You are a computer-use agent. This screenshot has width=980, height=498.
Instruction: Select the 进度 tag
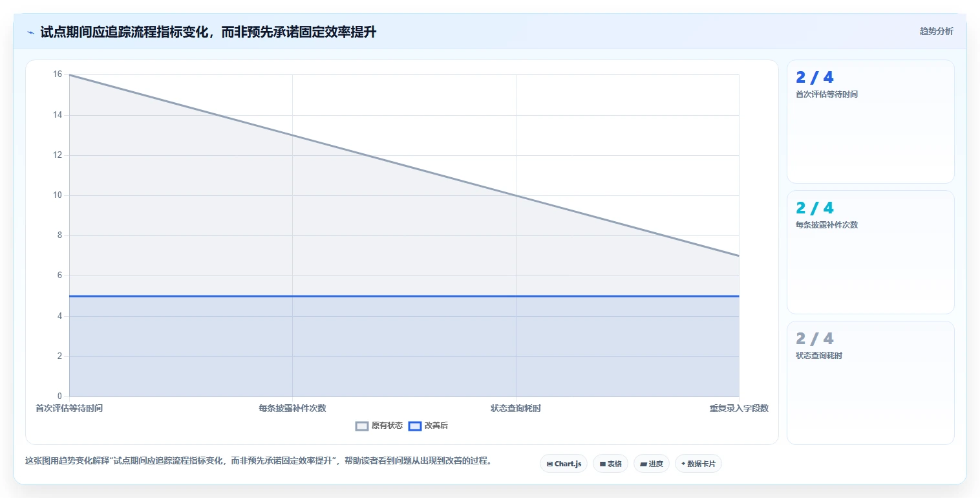pyautogui.click(x=652, y=464)
